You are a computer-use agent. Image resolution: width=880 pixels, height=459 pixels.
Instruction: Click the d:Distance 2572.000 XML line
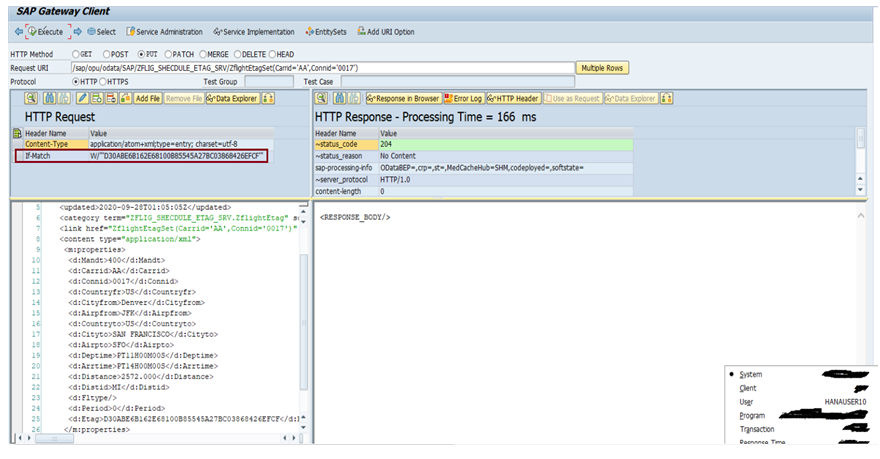[x=141, y=377]
